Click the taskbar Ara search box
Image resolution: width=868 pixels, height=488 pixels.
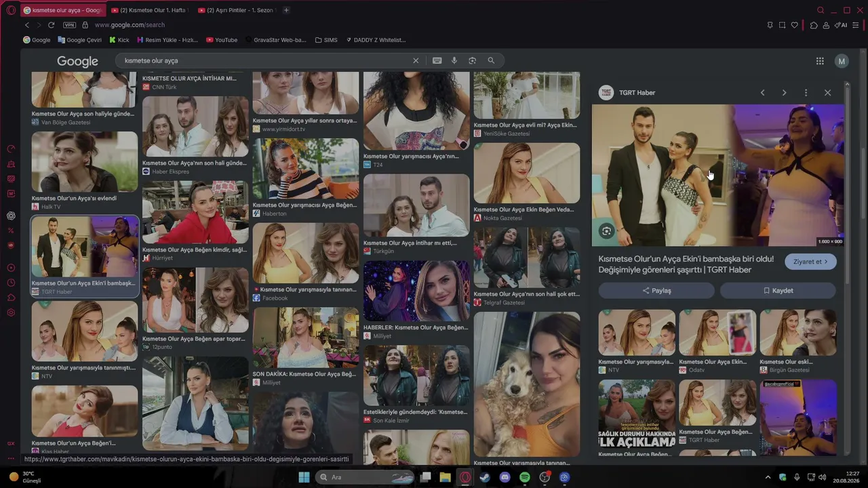(x=365, y=477)
